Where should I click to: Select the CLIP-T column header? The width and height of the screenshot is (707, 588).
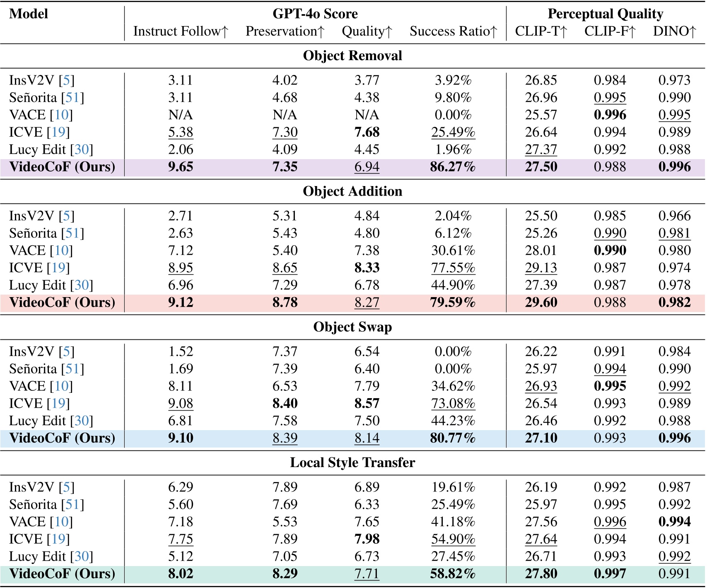(x=541, y=31)
